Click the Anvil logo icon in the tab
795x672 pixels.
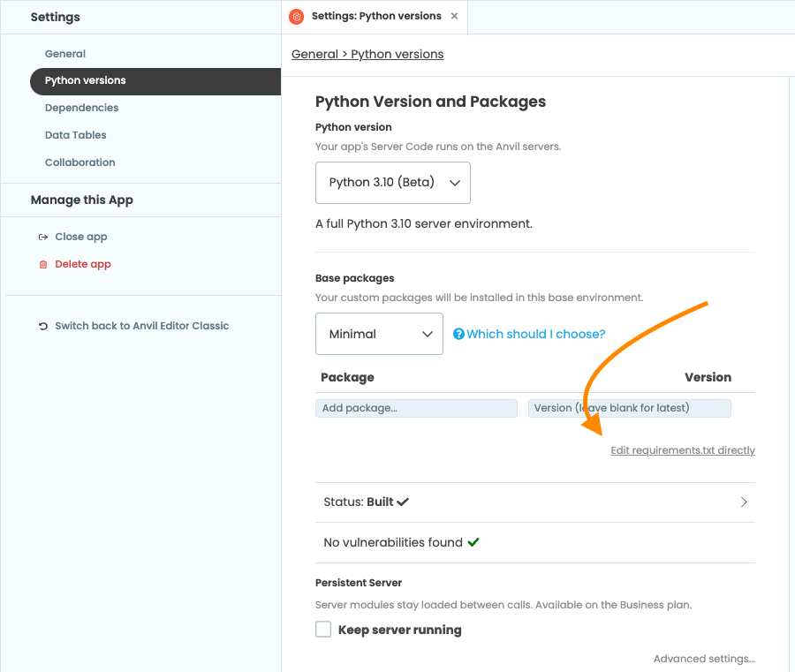coord(297,17)
